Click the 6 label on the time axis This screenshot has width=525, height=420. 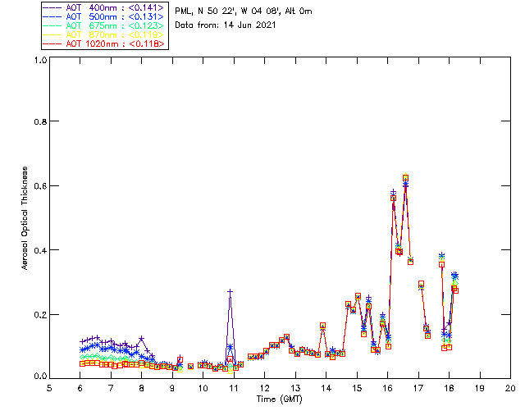80,388
